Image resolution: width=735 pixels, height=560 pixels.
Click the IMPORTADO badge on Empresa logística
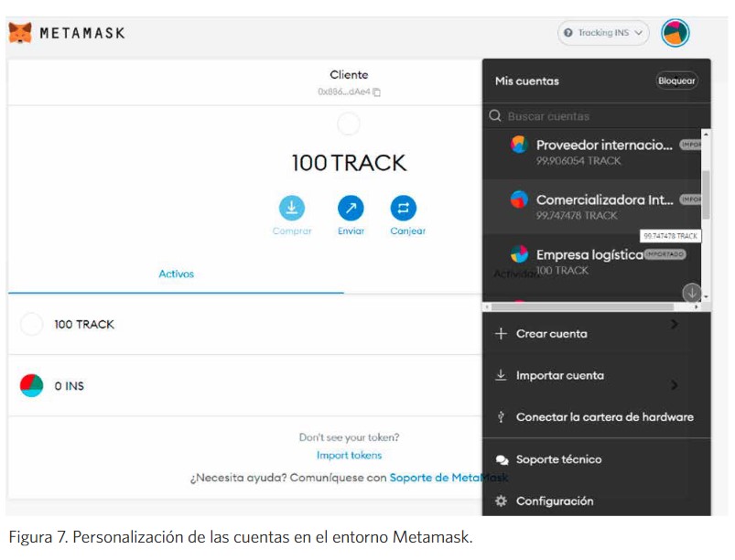tap(665, 254)
